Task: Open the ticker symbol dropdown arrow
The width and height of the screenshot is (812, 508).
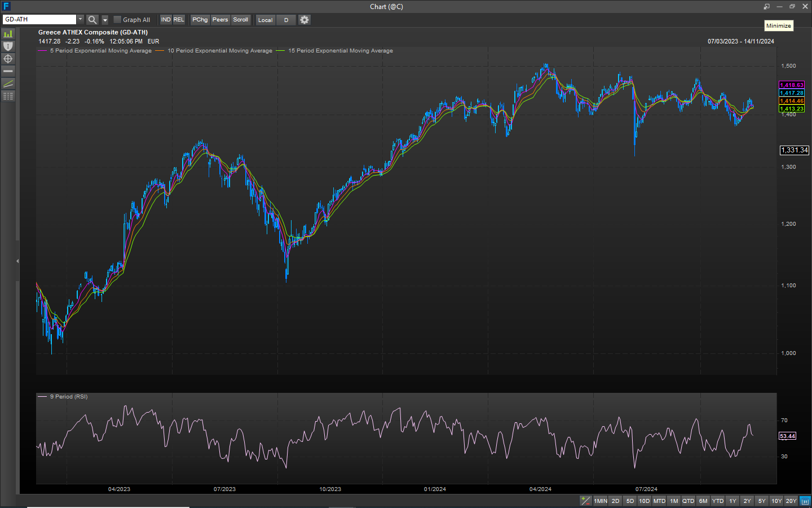Action: (x=80, y=19)
